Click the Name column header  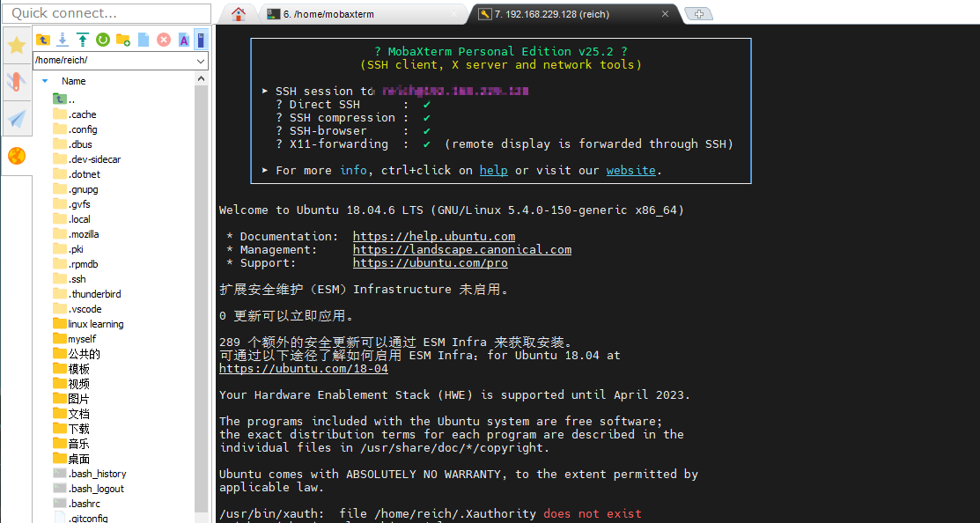(x=74, y=81)
